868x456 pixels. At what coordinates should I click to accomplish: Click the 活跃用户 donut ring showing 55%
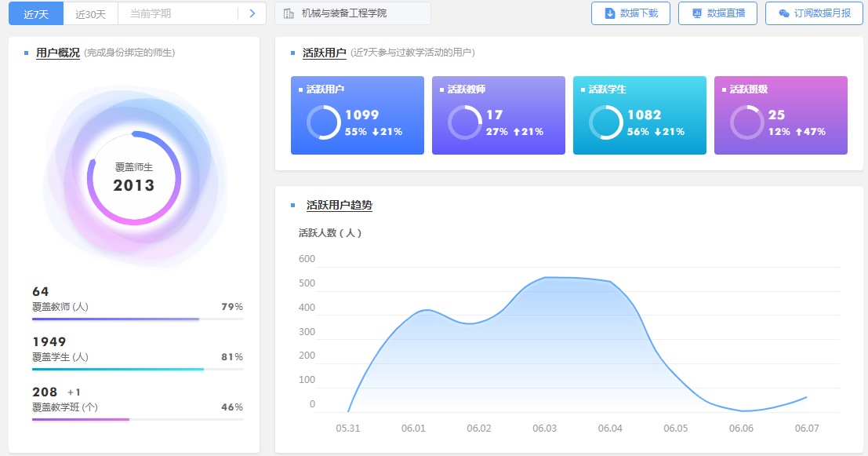323,122
